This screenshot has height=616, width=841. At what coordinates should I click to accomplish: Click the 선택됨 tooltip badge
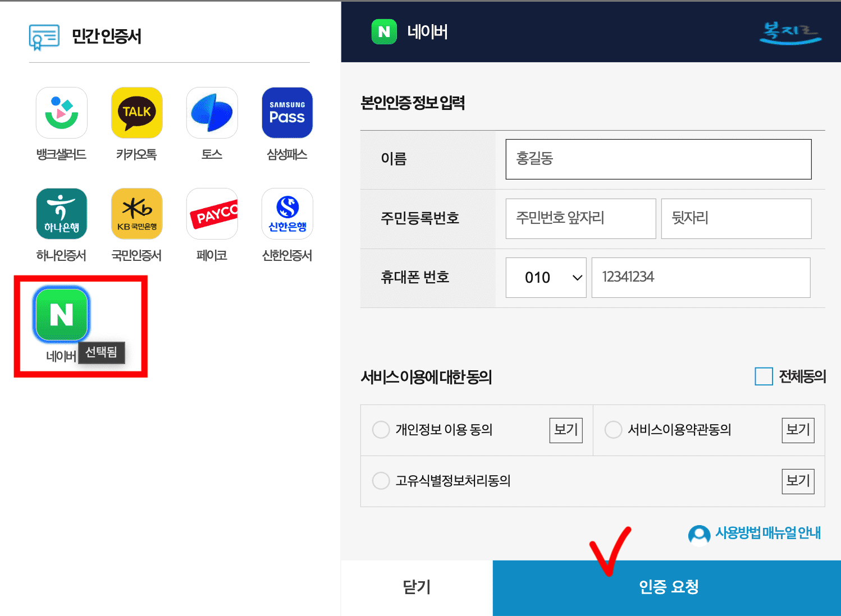point(101,352)
